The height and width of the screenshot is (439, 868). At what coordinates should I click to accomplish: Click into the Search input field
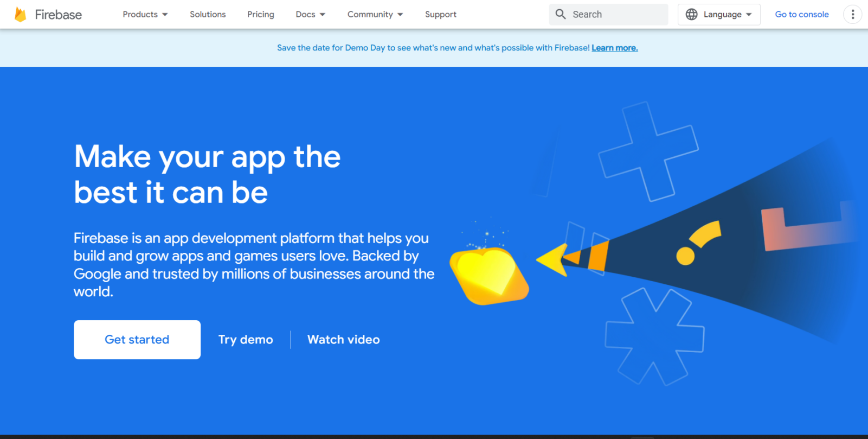(609, 15)
